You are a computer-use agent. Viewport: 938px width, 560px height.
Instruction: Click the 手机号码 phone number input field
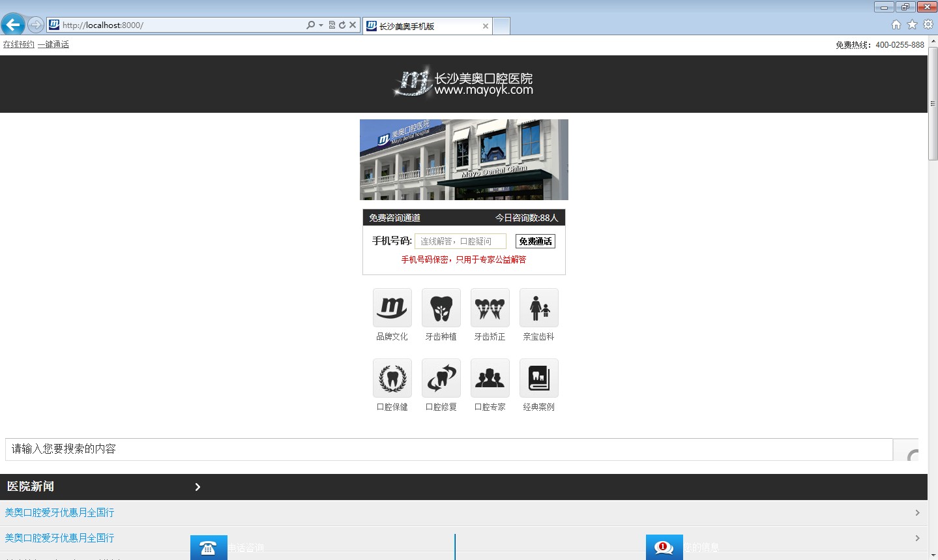pyautogui.click(x=460, y=241)
